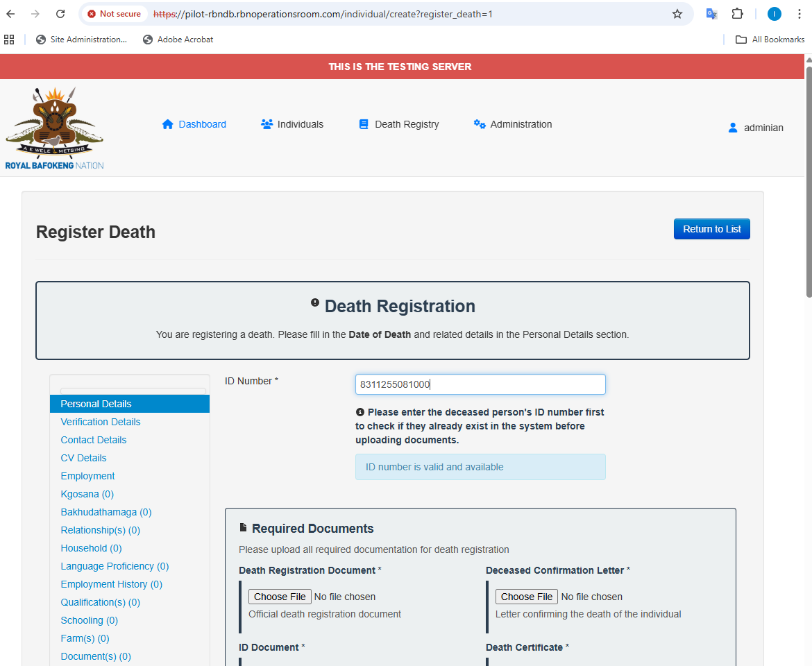This screenshot has height=666, width=812.
Task: Open the All Bookmarks folder
Action: 770,40
